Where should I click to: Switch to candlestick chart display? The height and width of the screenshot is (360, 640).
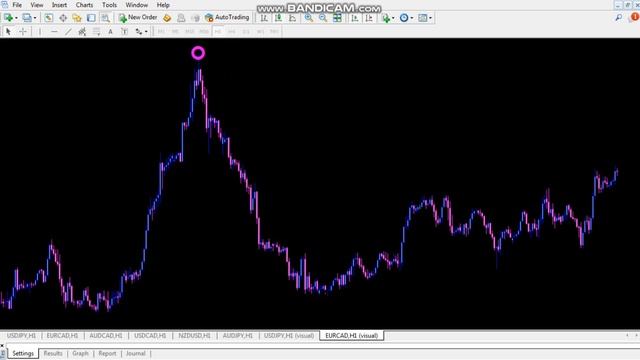(x=278, y=18)
